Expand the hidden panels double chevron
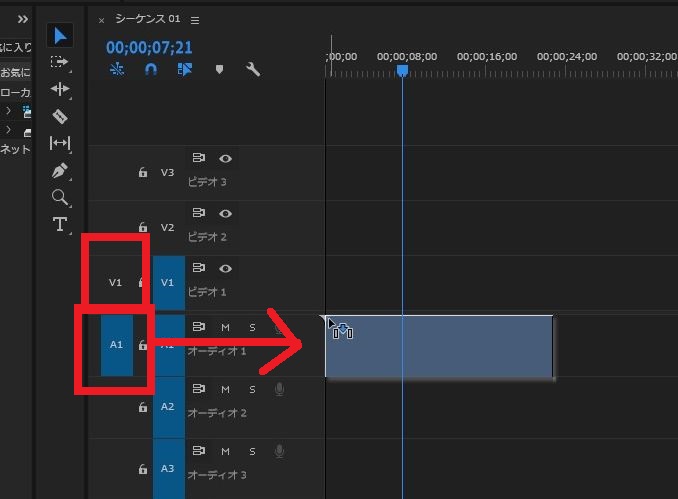678x499 pixels. 22,19
